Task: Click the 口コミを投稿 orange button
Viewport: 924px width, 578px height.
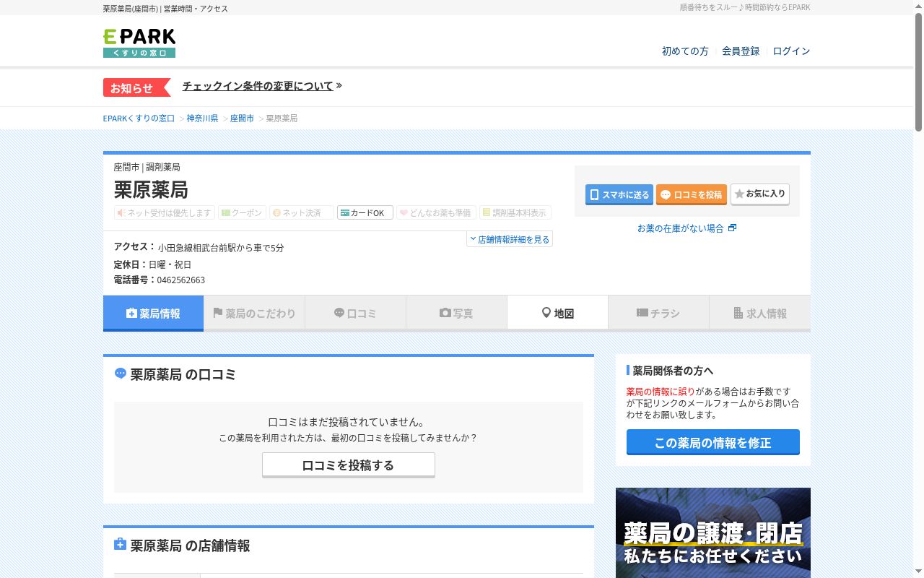Action: coord(692,194)
